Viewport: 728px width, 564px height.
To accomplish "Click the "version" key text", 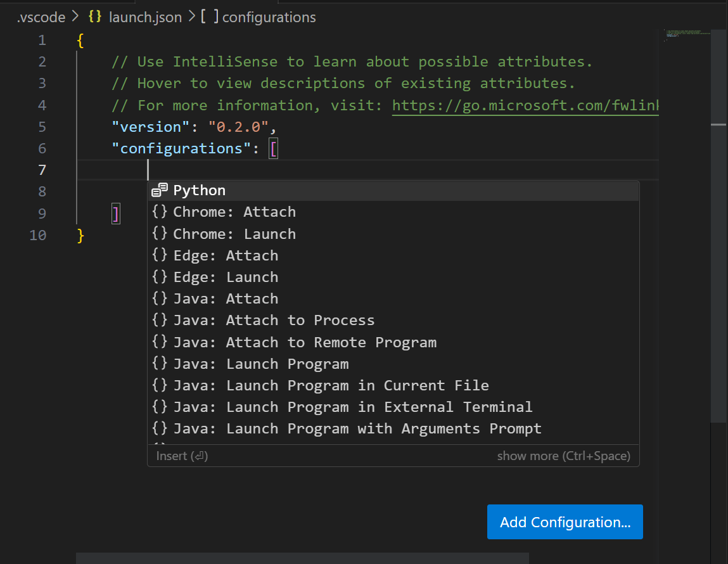I will pos(151,127).
